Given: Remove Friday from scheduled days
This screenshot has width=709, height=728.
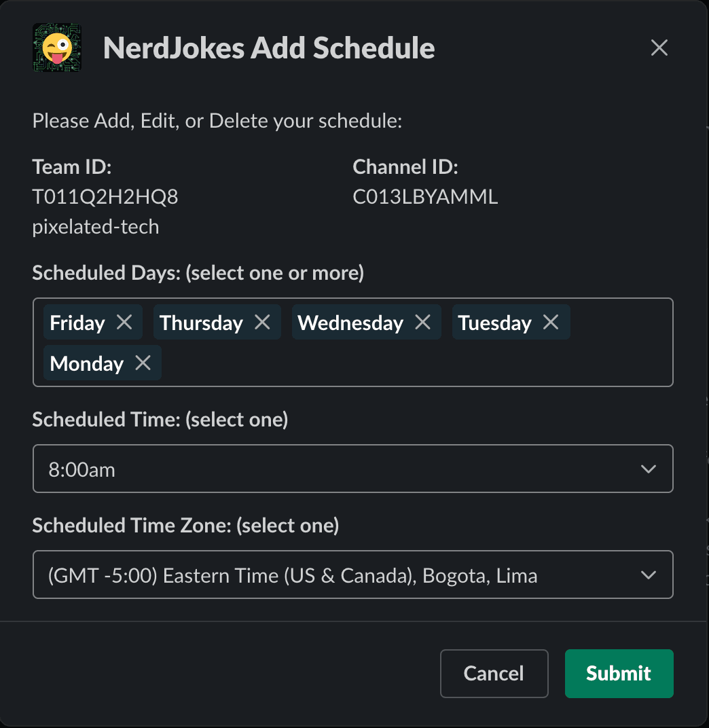Looking at the screenshot, I should pos(124,323).
